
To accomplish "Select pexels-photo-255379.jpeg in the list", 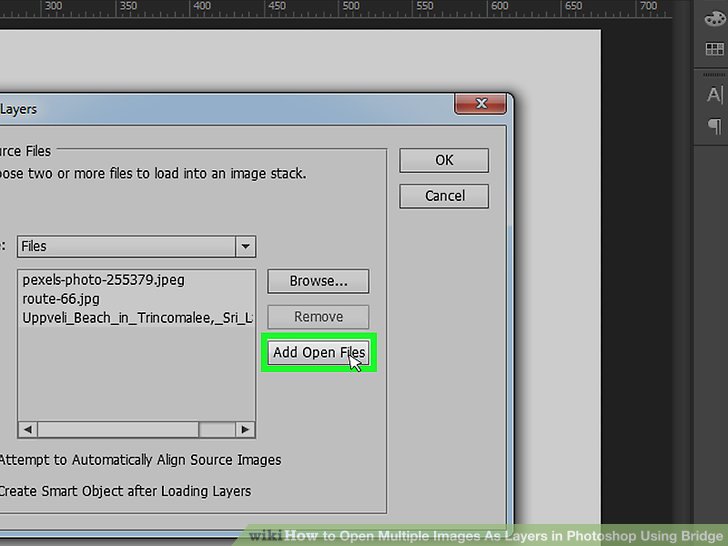I will click(x=104, y=280).
